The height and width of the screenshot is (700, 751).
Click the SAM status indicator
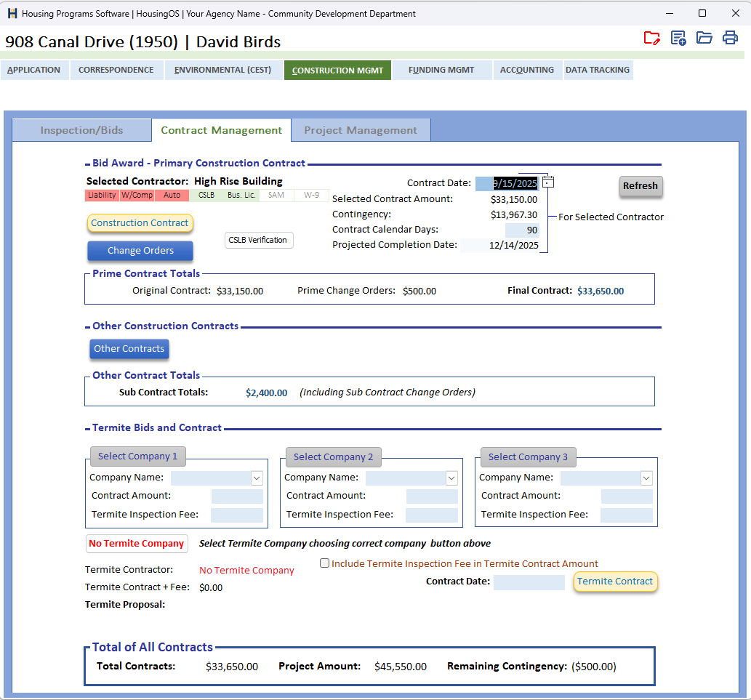tap(276, 196)
